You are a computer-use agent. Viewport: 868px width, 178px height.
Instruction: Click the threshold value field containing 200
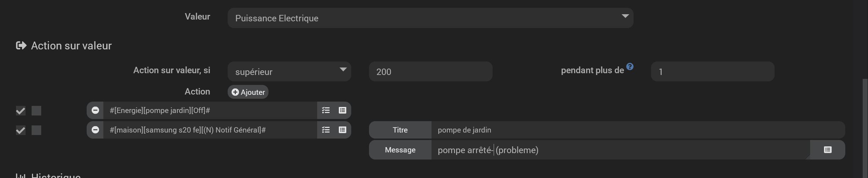click(430, 72)
